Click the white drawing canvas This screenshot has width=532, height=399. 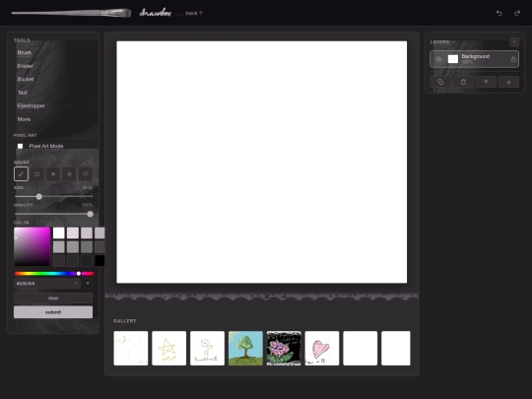262,162
